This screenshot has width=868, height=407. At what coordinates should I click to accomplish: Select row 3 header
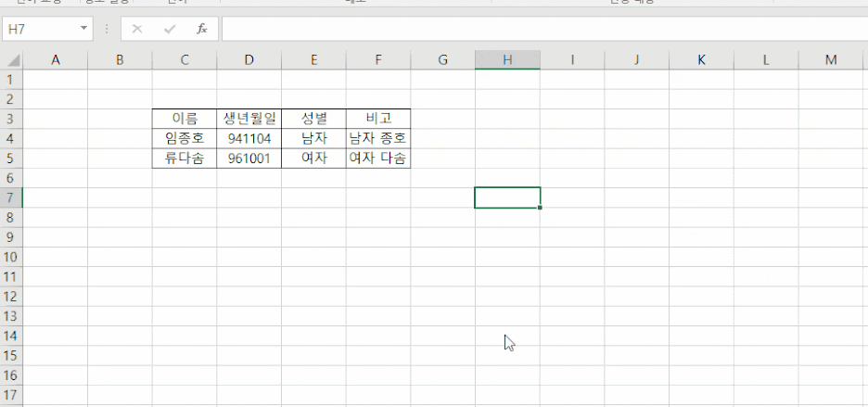tap(11, 119)
